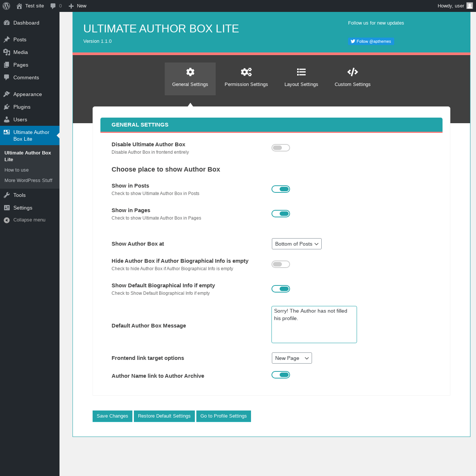Viewport: 476px width, 476px height.
Task: Click Restore Default Settings button
Action: click(164, 416)
